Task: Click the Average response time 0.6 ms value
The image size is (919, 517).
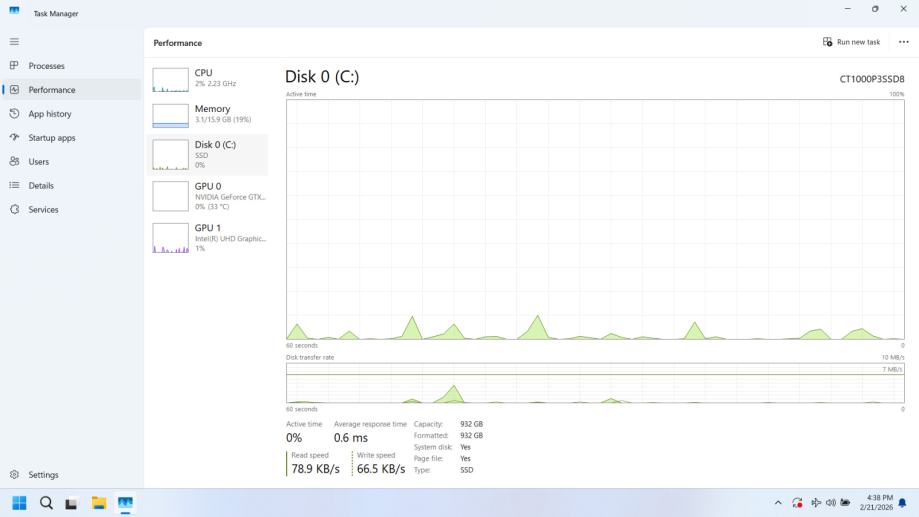Action: click(350, 438)
